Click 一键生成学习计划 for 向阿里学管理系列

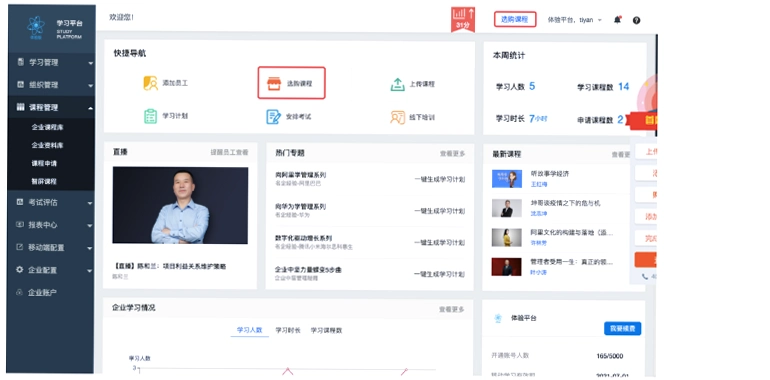[x=440, y=179]
